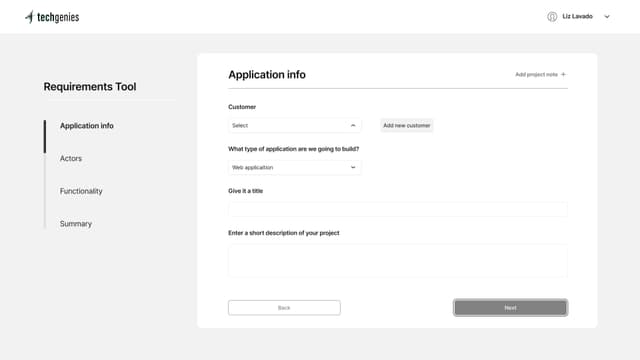Click the application type chevron arrow
The width and height of the screenshot is (640, 360).
click(x=353, y=167)
